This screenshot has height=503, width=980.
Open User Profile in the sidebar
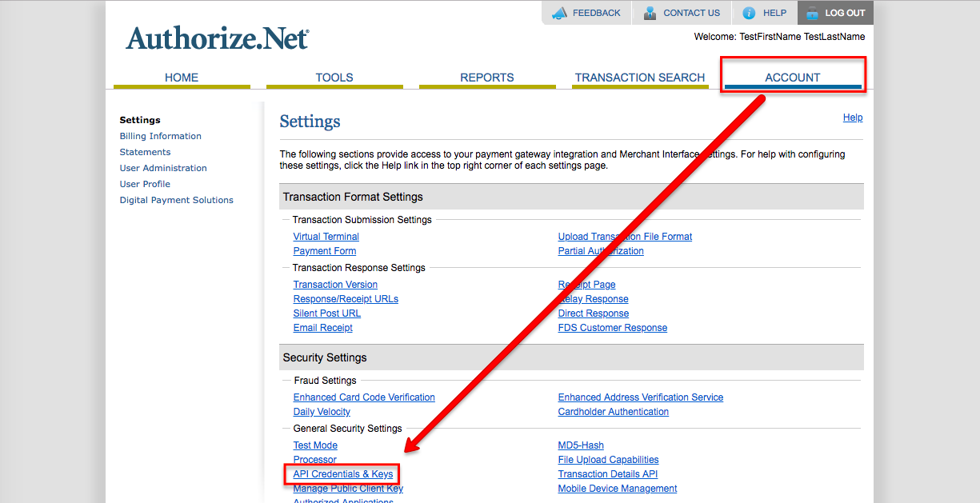click(145, 184)
